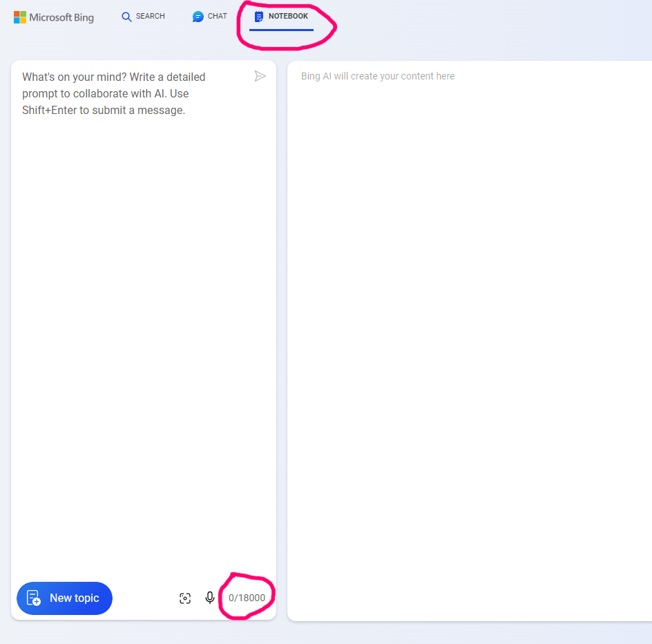Activate the microphone voice input
The image size is (652, 644).
tap(210, 598)
